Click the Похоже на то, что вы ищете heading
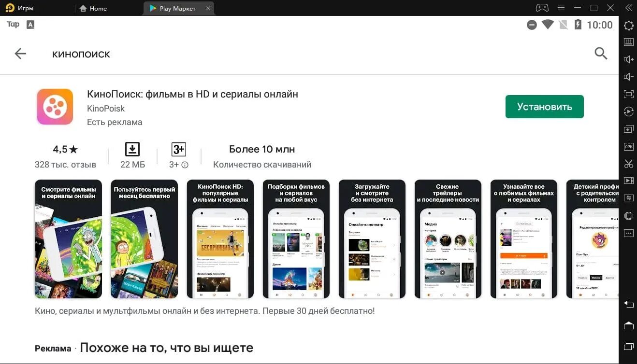Image resolution: width=637 pixels, height=364 pixels. tap(166, 348)
